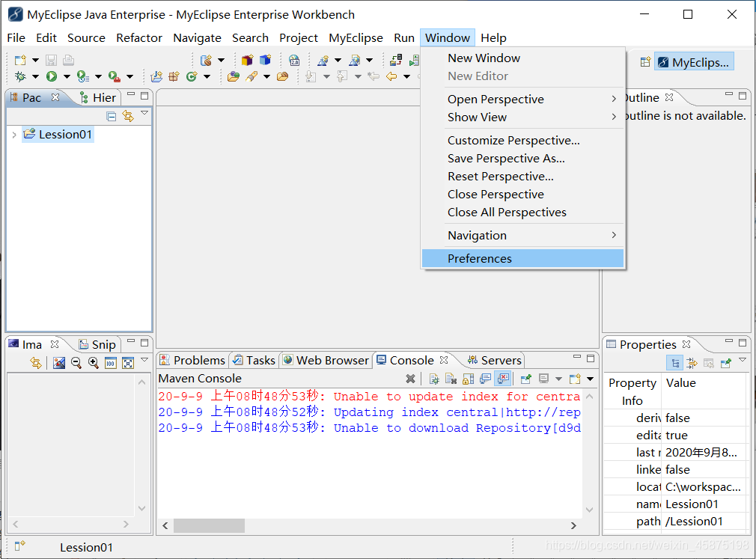Toggle Show Console on Standard Out change

click(486, 379)
